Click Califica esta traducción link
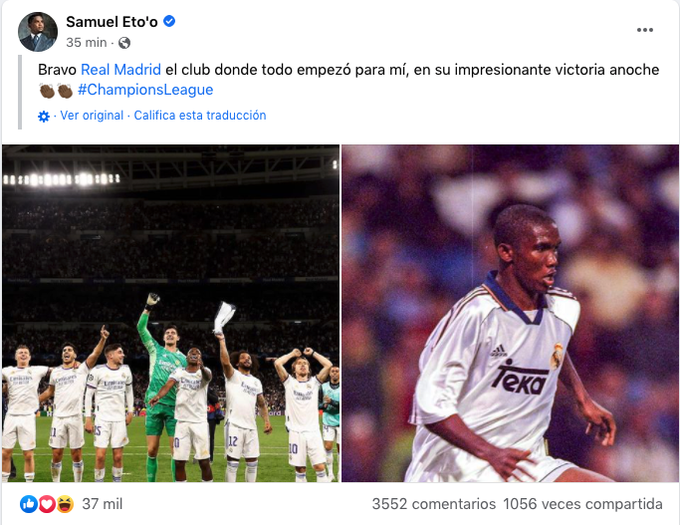This screenshot has width=680, height=525. click(200, 116)
